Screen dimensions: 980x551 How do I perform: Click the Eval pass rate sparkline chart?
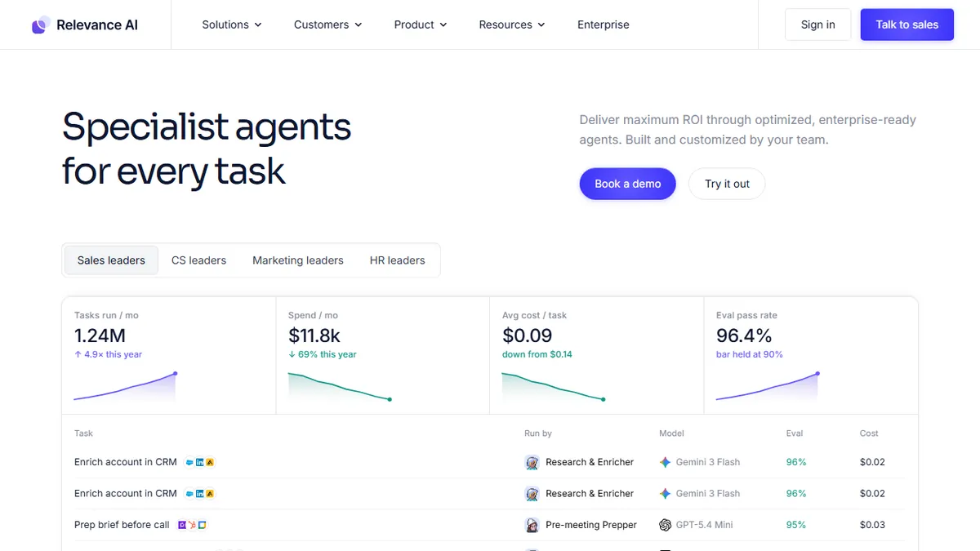coord(768,387)
